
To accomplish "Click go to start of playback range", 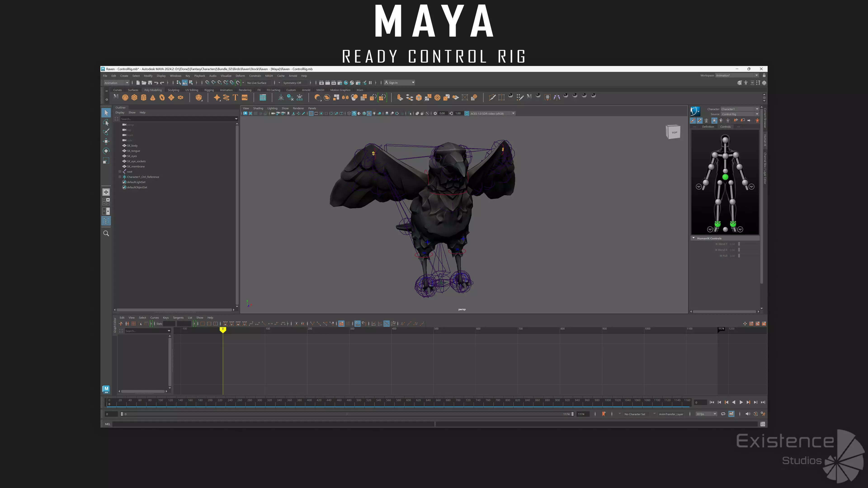I will pos(712,402).
